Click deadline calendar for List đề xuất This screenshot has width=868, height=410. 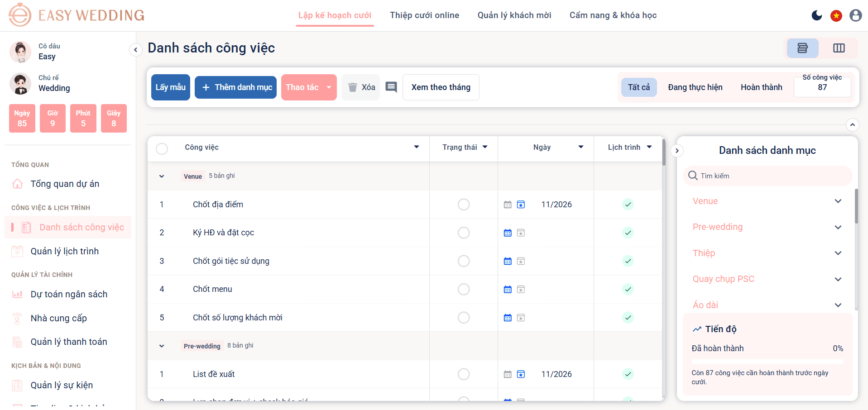521,374
